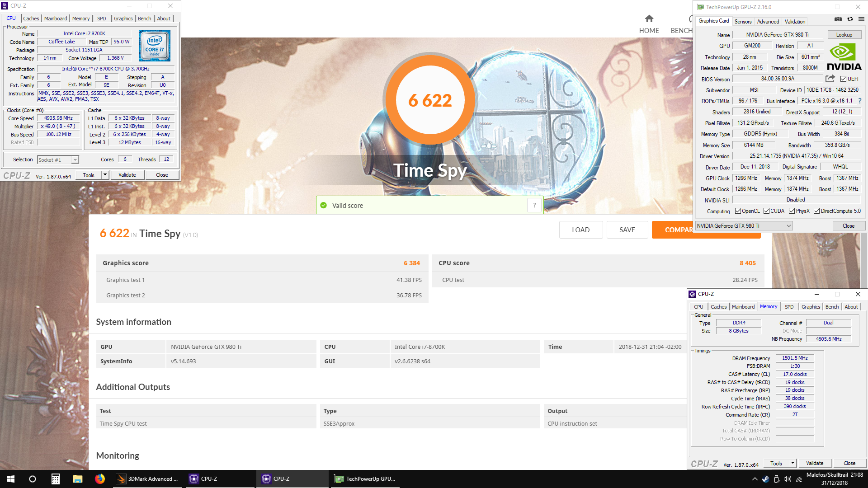
Task: Click the SAVE button on 3DMark result
Action: click(627, 230)
